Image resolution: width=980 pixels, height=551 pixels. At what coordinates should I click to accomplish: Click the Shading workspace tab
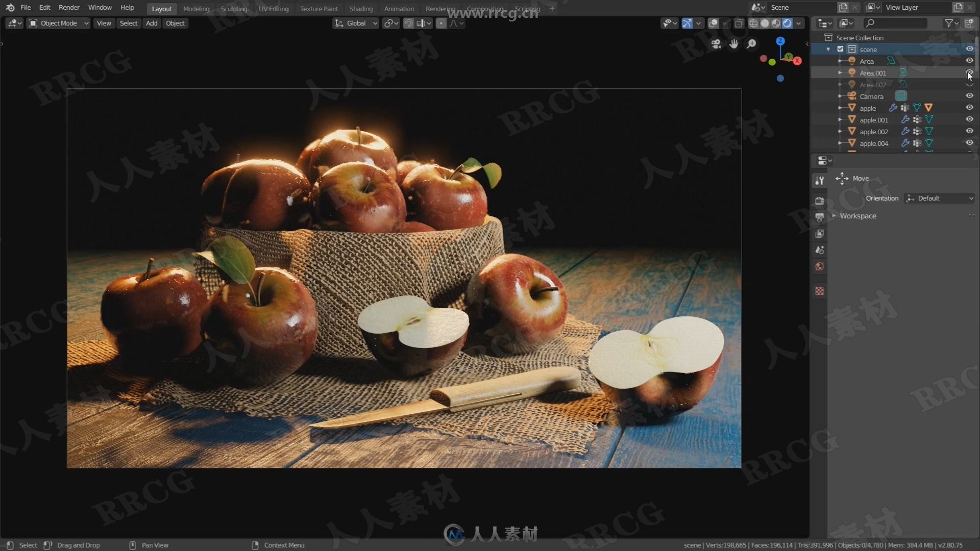tap(360, 8)
